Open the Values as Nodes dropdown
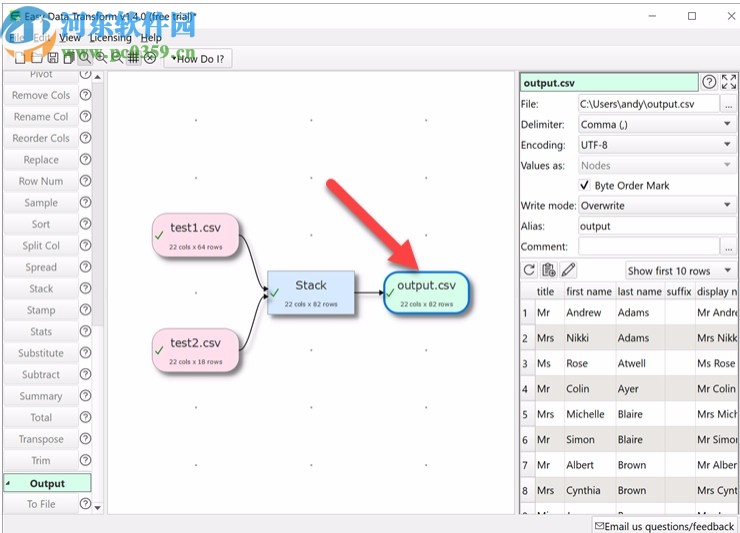Image resolution: width=740 pixels, height=533 pixels. 656,166
